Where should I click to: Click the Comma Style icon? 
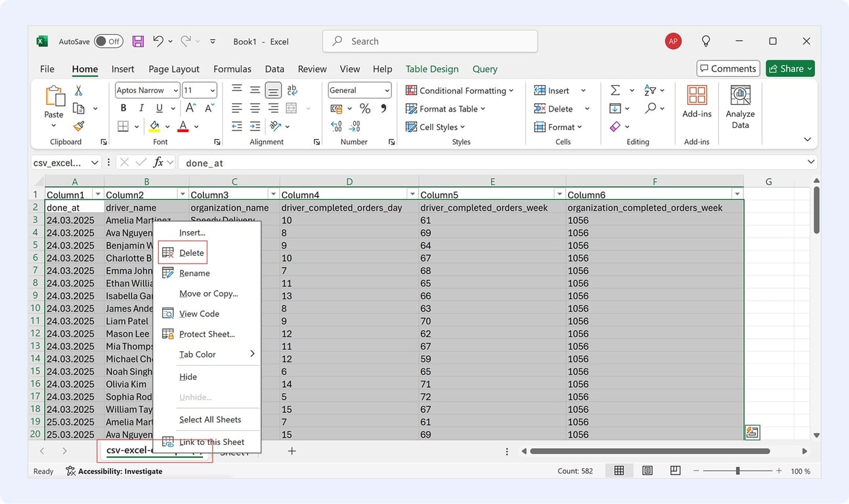383,108
